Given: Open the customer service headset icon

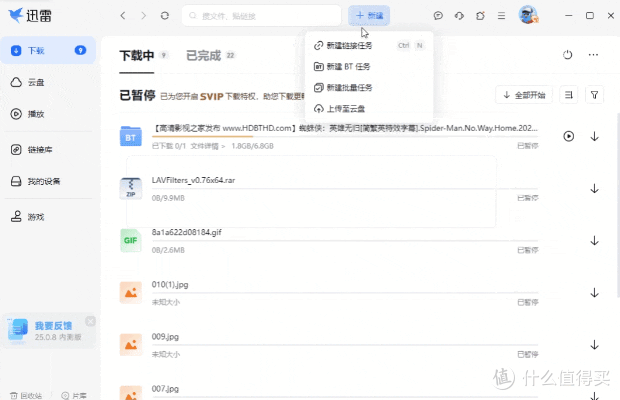Looking at the screenshot, I should pos(459,15).
